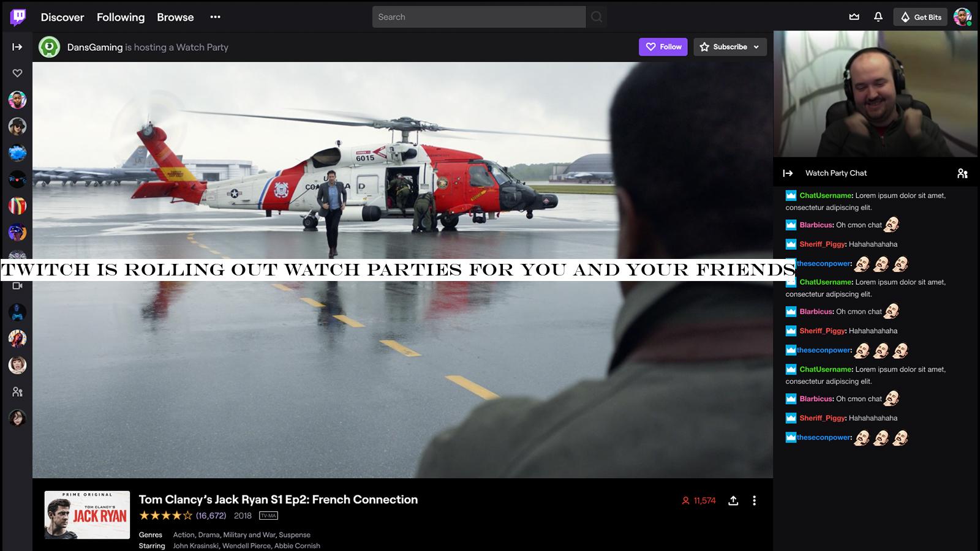Open the vertical three-dot options menu
The width and height of the screenshot is (980, 551).
coord(754,501)
